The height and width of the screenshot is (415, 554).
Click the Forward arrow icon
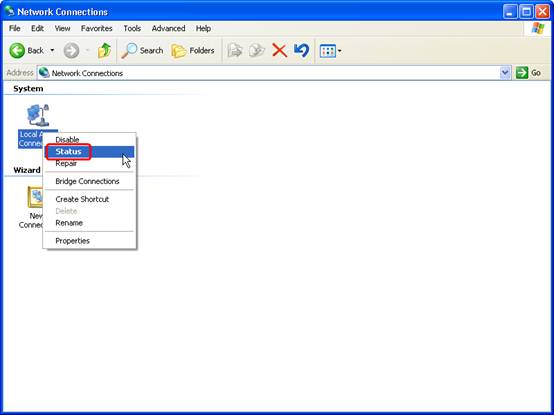(71, 51)
